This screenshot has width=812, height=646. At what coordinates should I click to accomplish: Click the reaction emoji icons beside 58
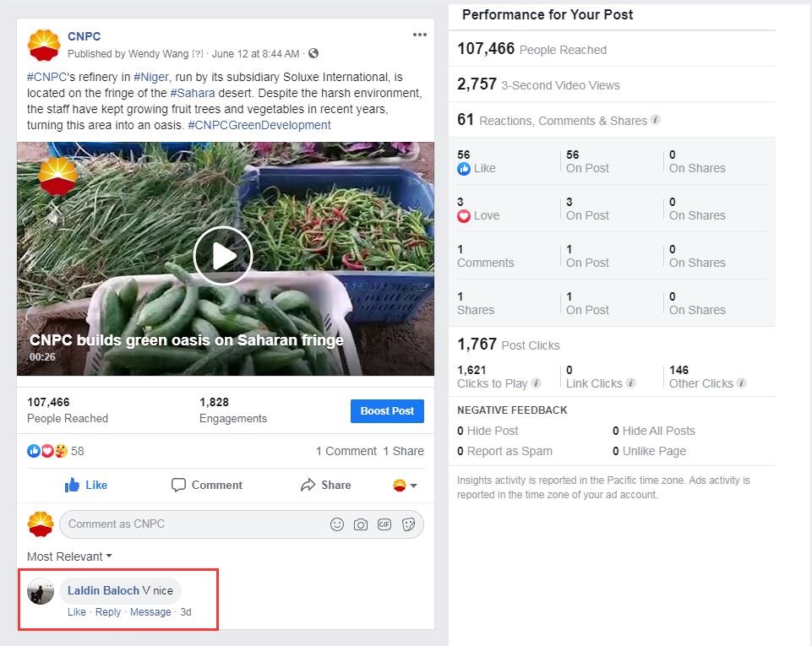coord(47,451)
